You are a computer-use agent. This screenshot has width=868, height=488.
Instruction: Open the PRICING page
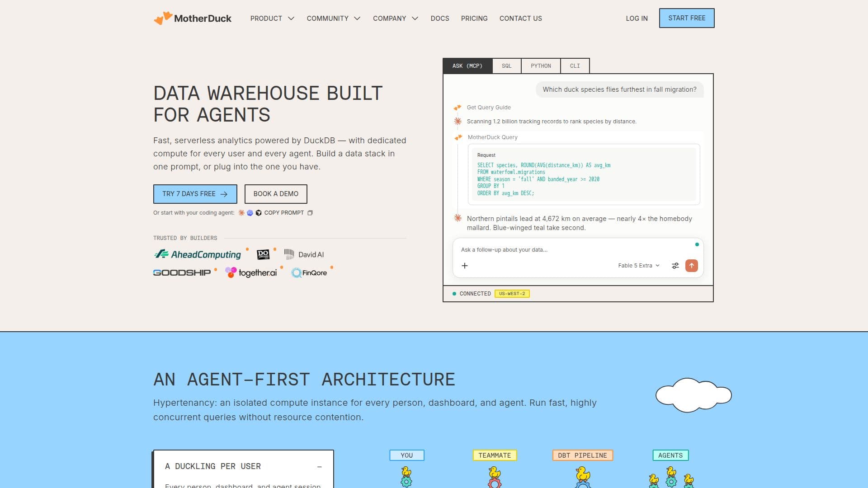point(474,19)
